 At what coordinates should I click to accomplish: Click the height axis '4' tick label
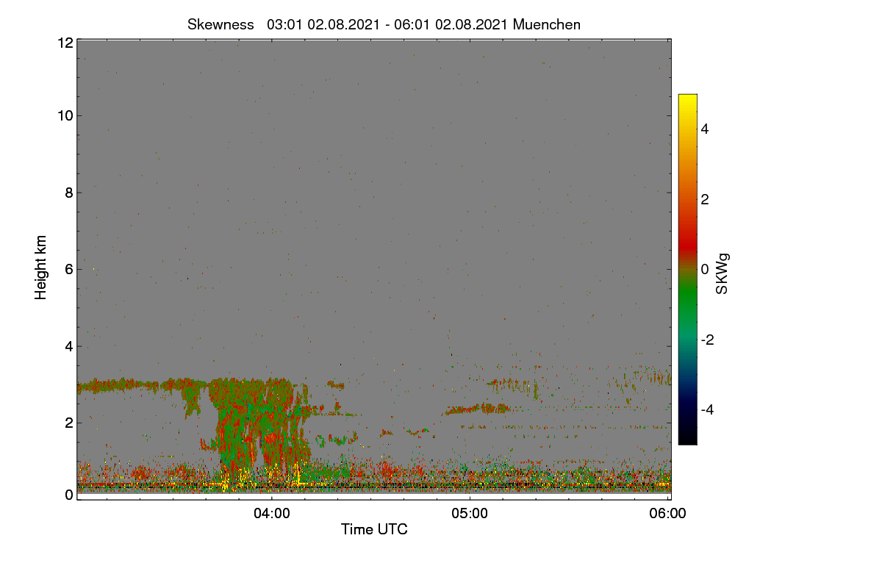(x=69, y=345)
